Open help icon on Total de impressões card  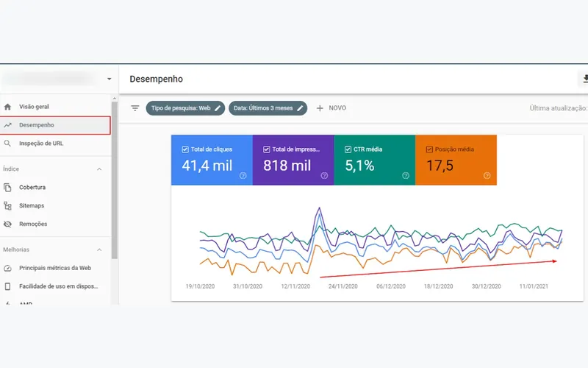(324, 175)
